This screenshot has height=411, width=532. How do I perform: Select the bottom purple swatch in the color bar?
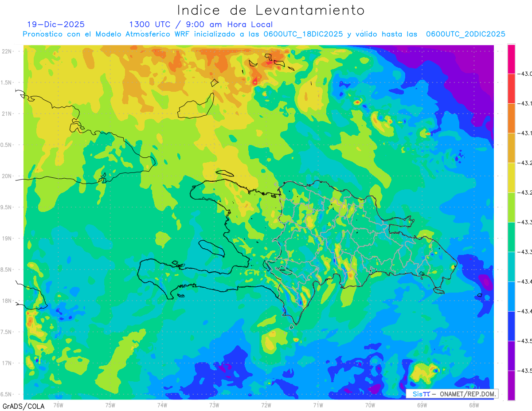[511, 385]
